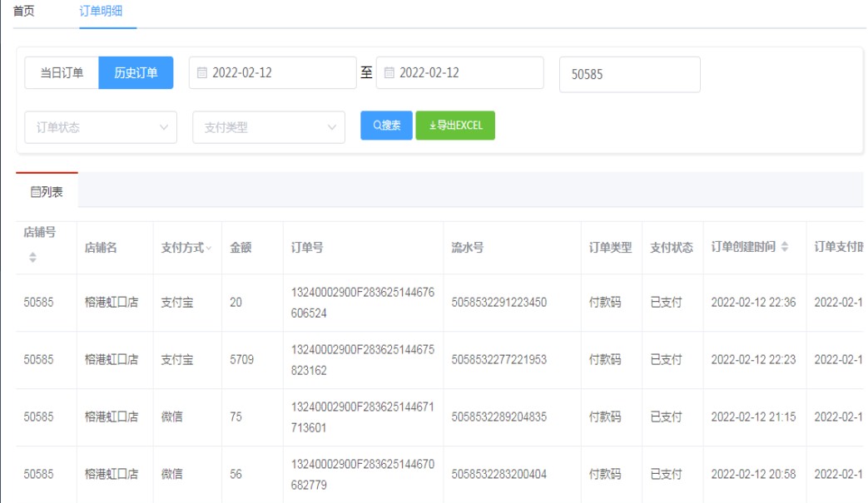The width and height of the screenshot is (868, 503).
Task: Click the green 导出EXCEL button
Action: [x=455, y=126]
